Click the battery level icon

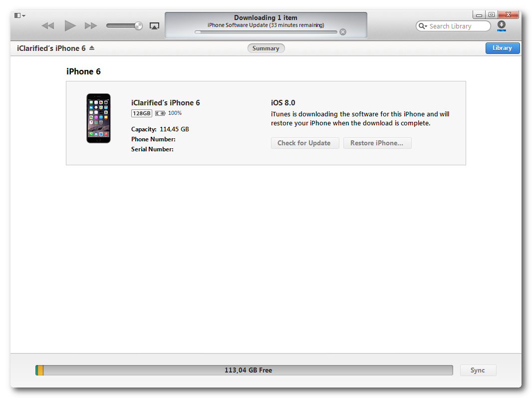pos(160,113)
